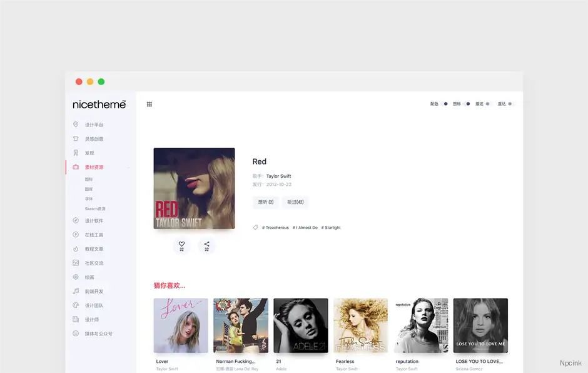
Task: Open the Adele 21 album thumbnail
Action: point(301,325)
